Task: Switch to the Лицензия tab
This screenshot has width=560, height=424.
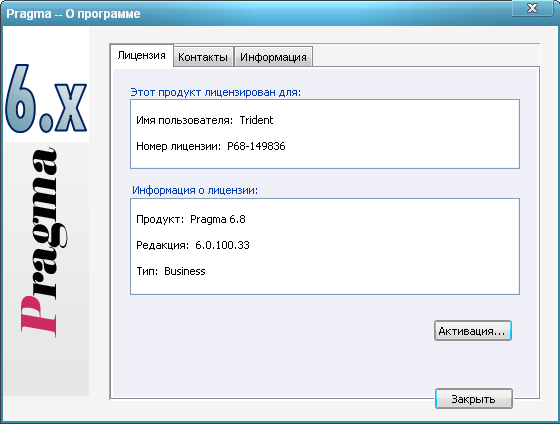Action: click(x=142, y=56)
